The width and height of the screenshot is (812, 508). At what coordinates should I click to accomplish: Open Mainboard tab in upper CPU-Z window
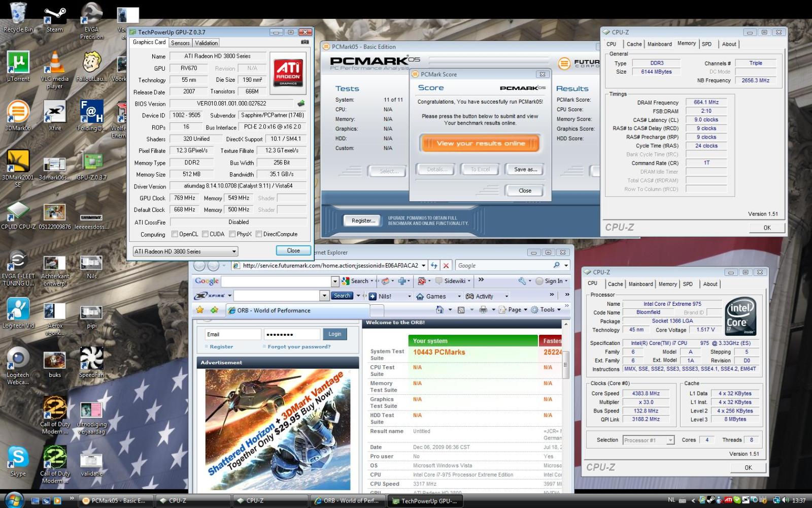[659, 44]
